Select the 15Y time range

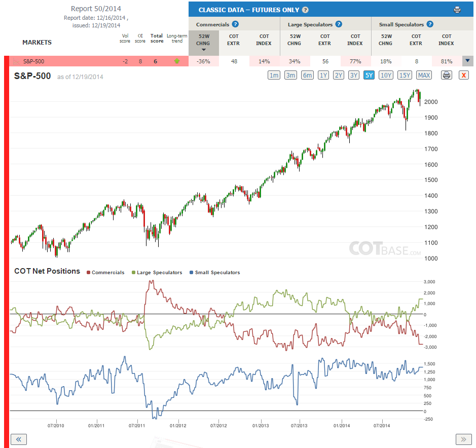pos(405,76)
